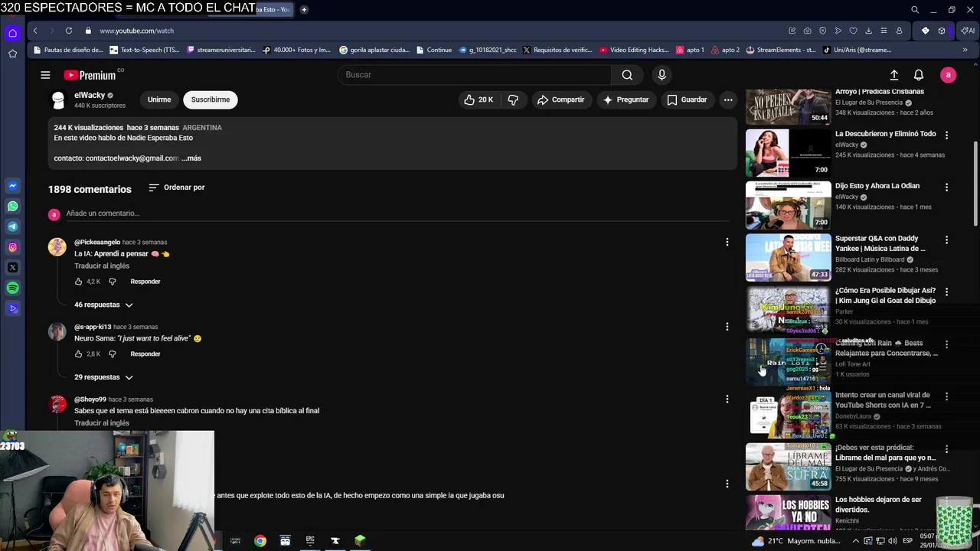
Task: Open the 'gorila aplastar ciuda...' bookmark
Action: 374,50
